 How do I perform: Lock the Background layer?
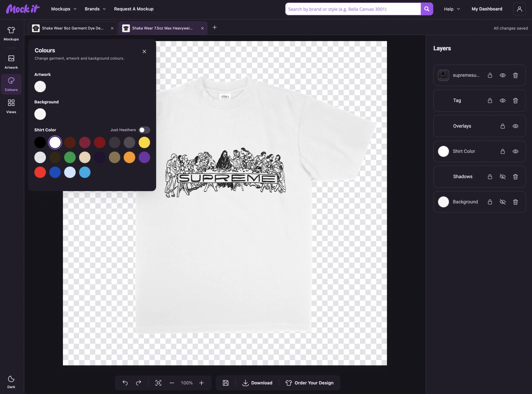coord(490,202)
